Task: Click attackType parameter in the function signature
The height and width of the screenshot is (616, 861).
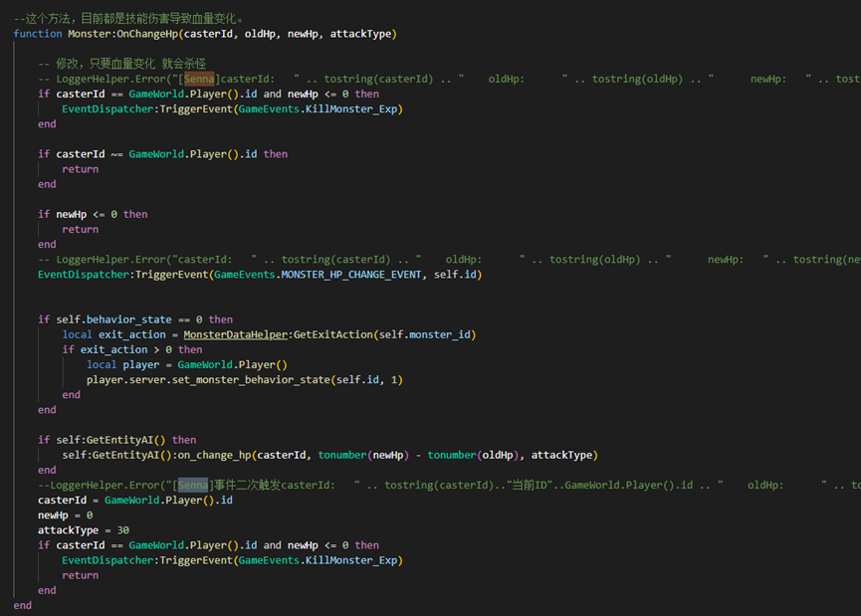Action: point(360,34)
